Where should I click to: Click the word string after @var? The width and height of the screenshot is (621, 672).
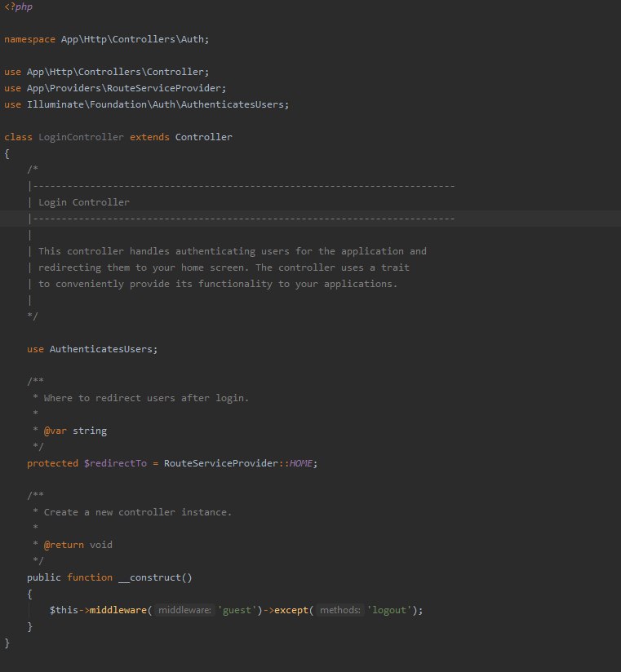(90, 431)
